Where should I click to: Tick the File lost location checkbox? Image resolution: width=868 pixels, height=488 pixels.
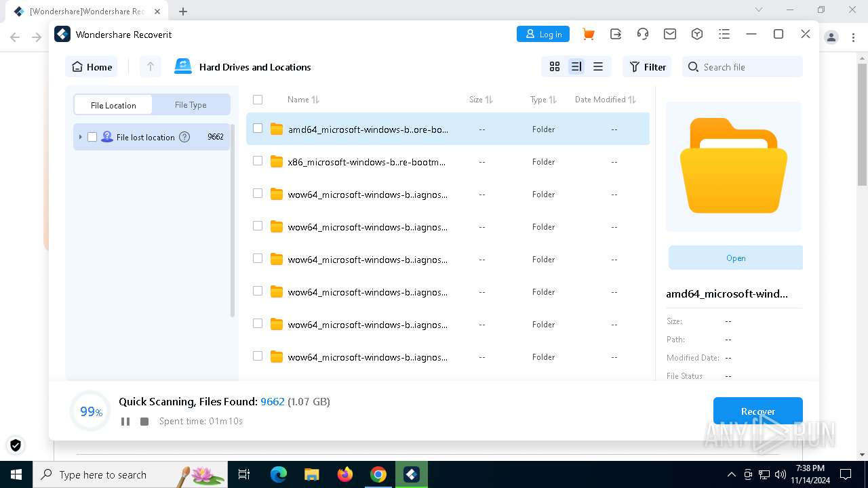point(92,137)
